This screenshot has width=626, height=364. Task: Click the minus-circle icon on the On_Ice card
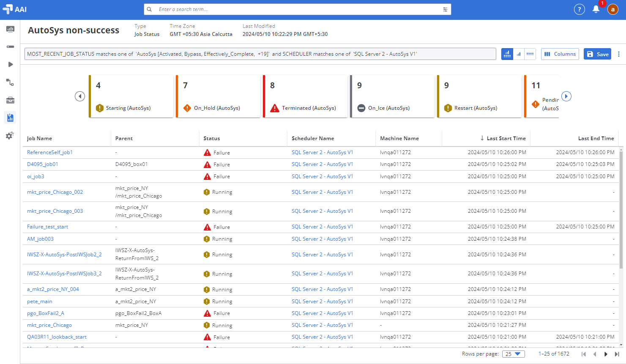pyautogui.click(x=361, y=108)
